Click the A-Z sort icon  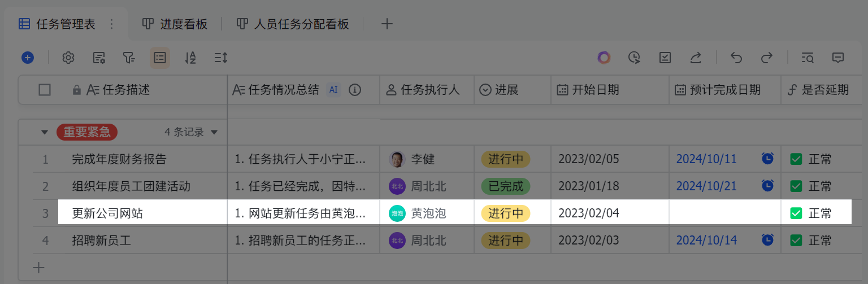tap(190, 58)
